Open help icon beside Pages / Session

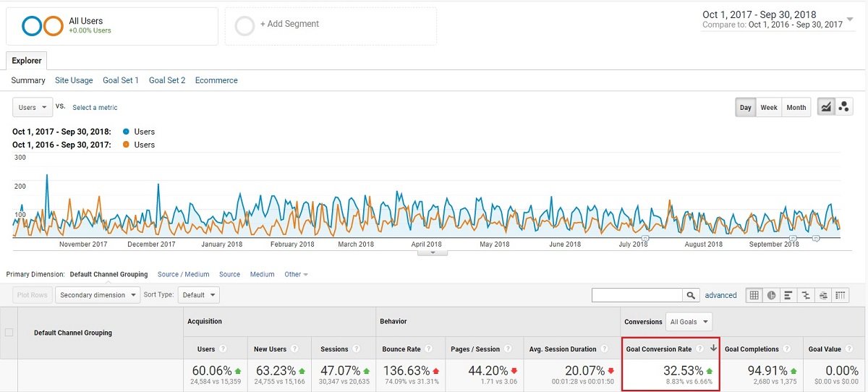[x=506, y=349]
